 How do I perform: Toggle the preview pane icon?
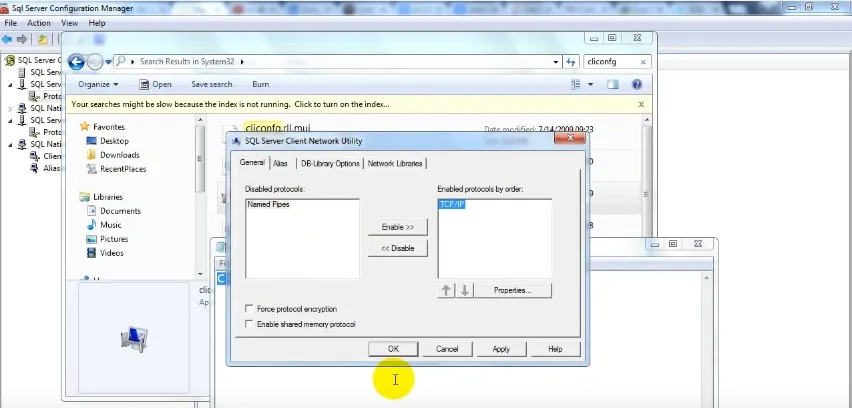coord(613,84)
